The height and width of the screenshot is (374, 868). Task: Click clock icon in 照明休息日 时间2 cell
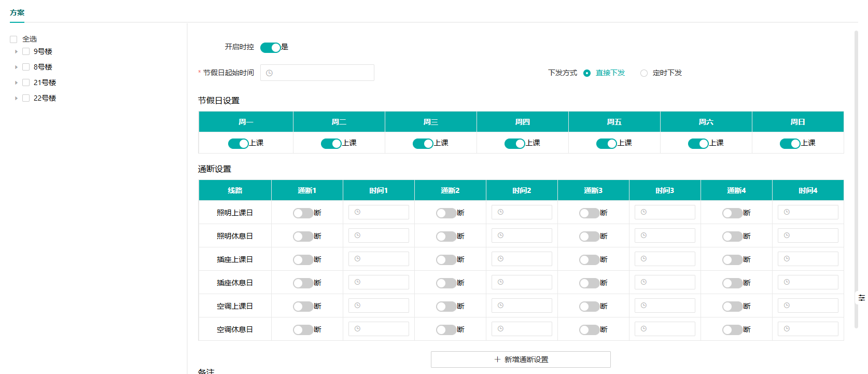[x=500, y=236]
